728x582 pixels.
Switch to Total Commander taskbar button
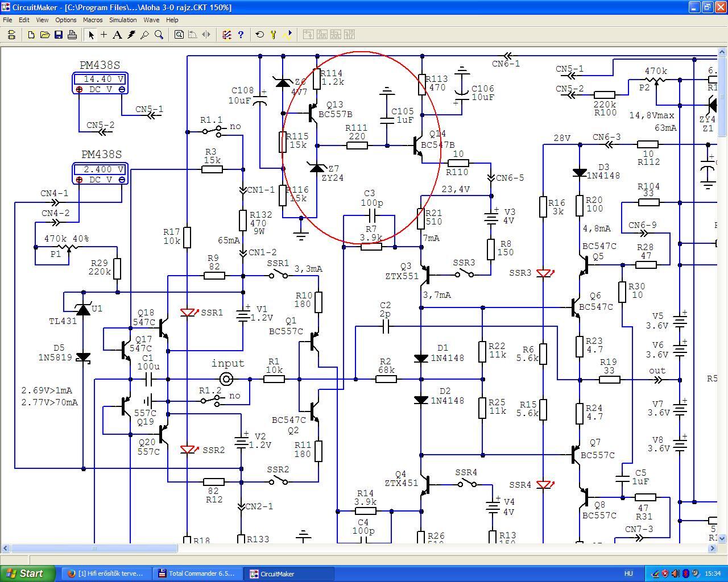[197, 573]
